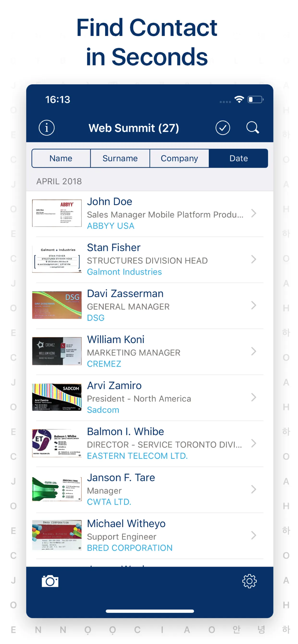Screen dimensions: 298x644
Task: Tap the home indicator bar
Action: click(x=150, y=611)
